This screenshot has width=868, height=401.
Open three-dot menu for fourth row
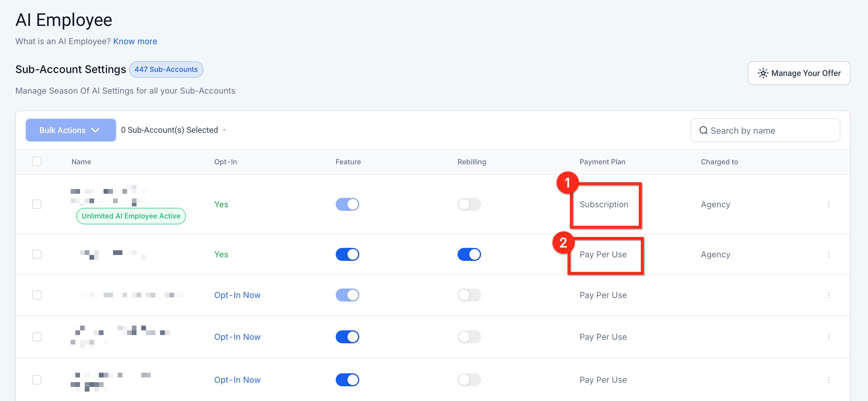[x=829, y=337]
